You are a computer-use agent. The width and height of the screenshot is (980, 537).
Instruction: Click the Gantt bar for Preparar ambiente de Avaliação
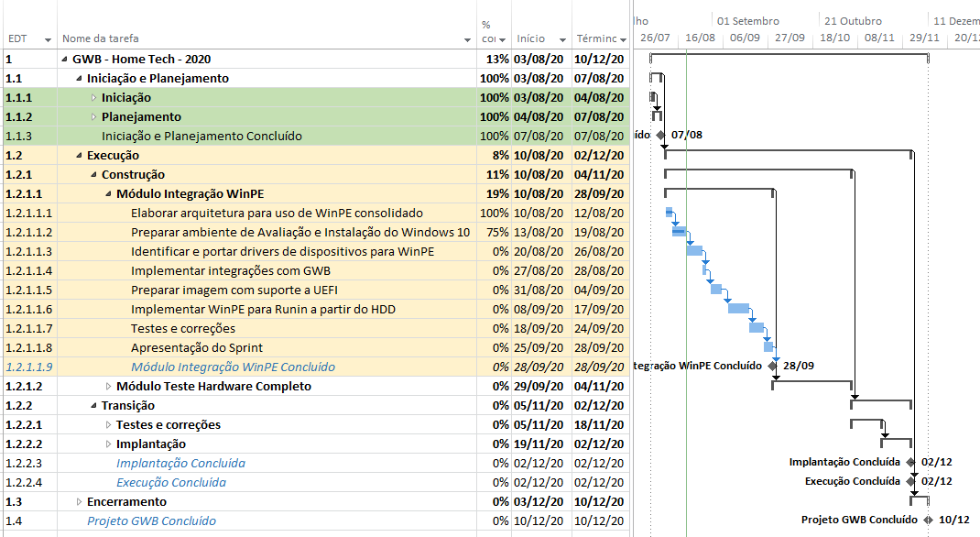[x=680, y=231]
